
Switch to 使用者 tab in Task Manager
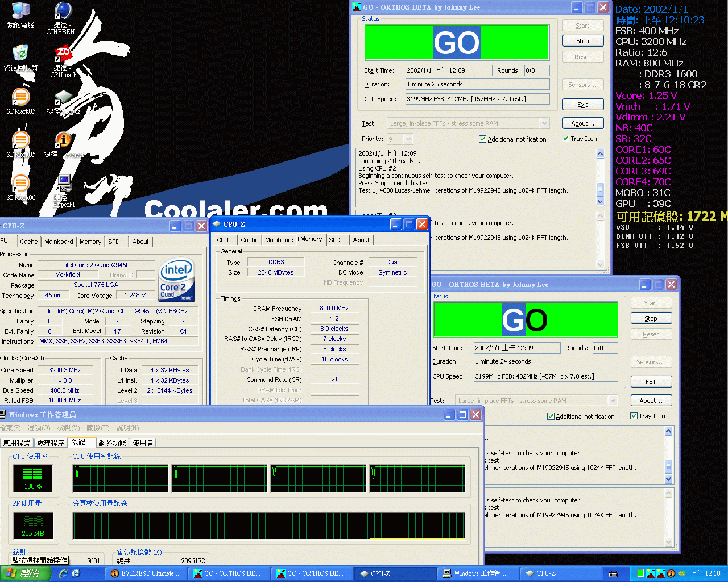pos(143,443)
